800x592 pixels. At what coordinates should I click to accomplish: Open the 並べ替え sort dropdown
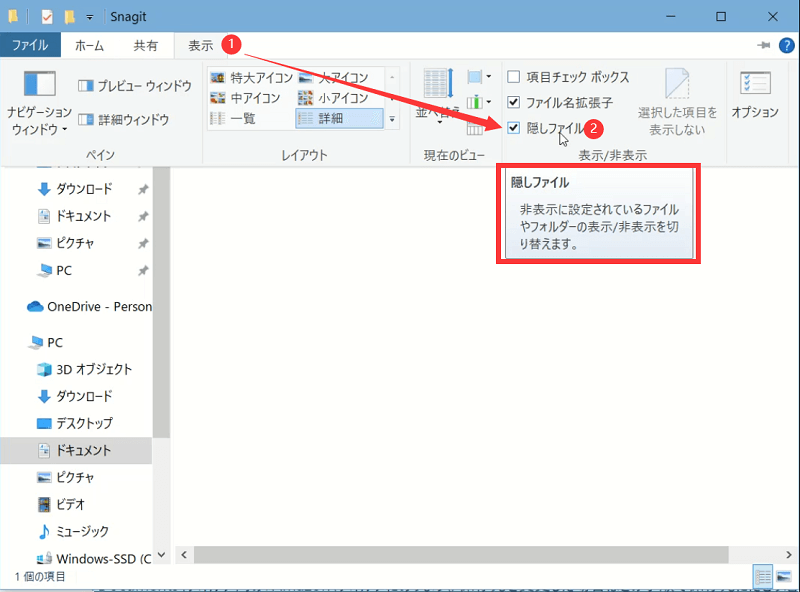point(437,96)
